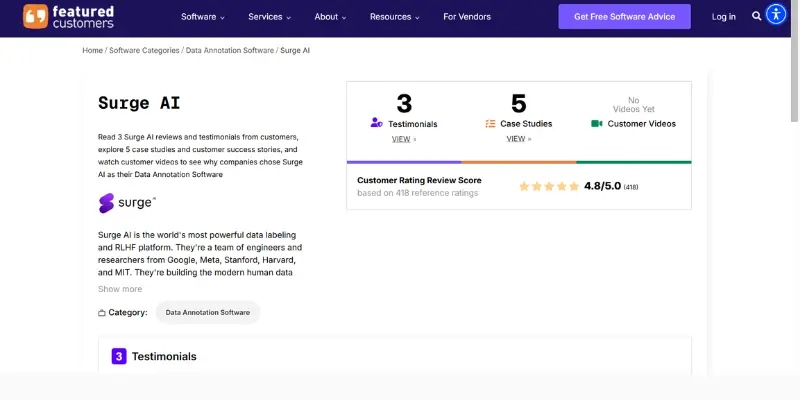Go to Data Annotation Software breadcrumb
This screenshot has height=400, width=800.
pos(230,51)
